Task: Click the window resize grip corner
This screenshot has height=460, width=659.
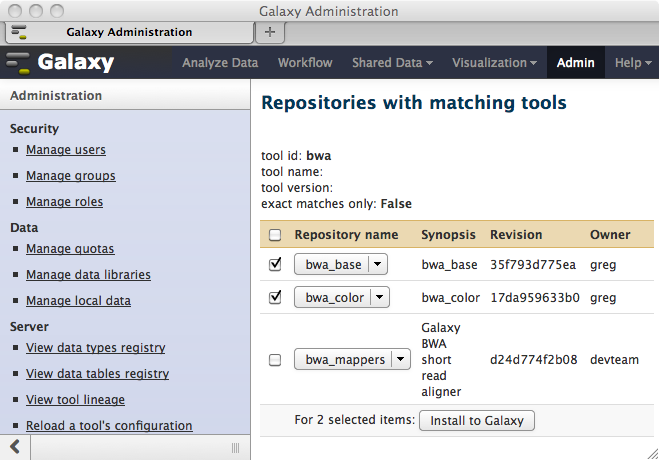Action: [x=653, y=454]
